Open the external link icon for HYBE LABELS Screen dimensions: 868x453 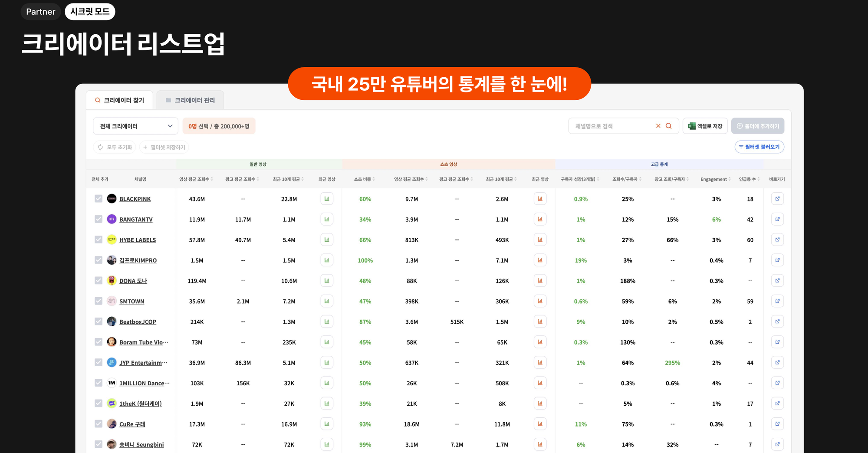pyautogui.click(x=777, y=240)
